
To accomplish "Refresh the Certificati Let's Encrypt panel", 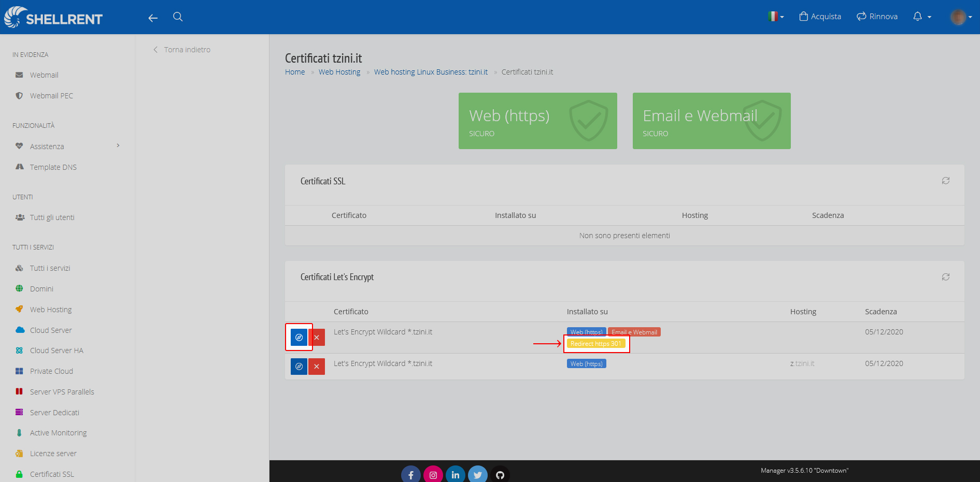I will [x=946, y=277].
